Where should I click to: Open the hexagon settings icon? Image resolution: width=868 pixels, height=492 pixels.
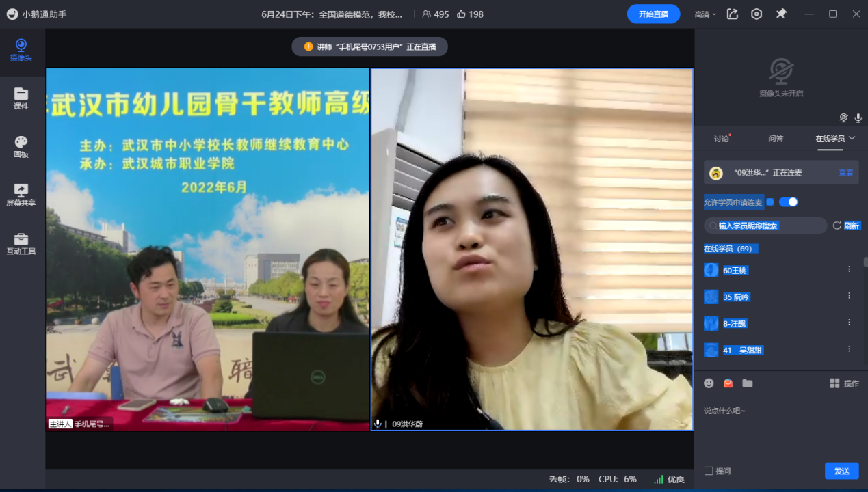[x=757, y=14]
